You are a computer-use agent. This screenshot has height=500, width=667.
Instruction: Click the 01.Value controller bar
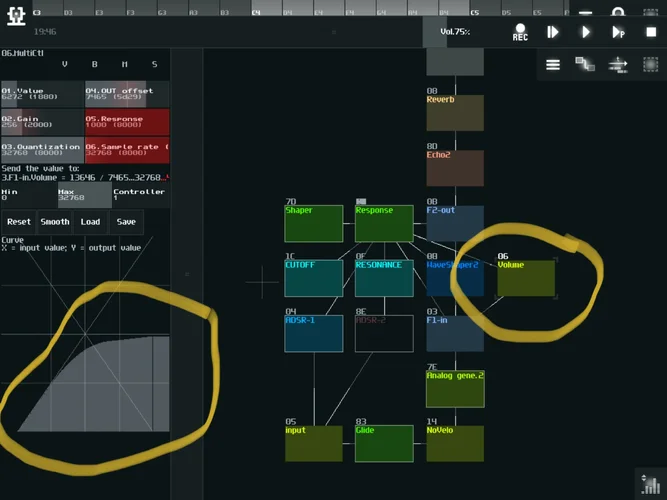click(42, 94)
